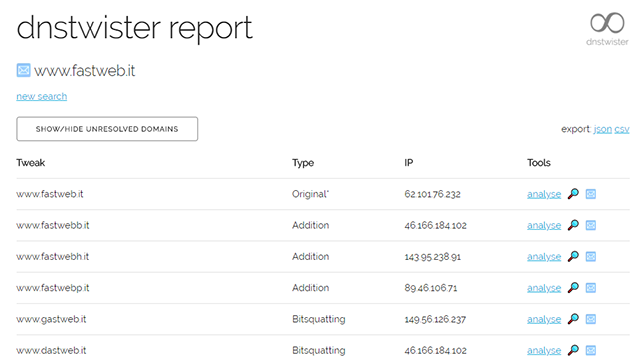Image resolution: width=640 pixels, height=360 pixels.
Task: Open the magnifier search for the www.fastwebp.it row
Action: (573, 288)
